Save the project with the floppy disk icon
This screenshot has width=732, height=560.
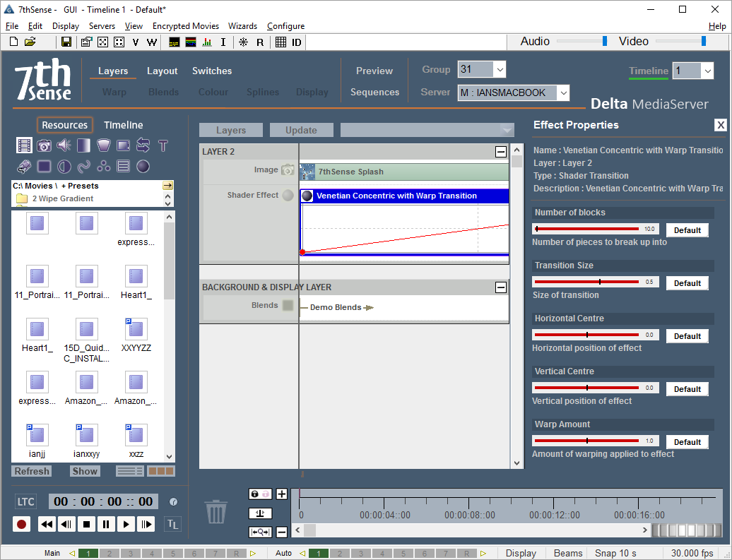[66, 42]
